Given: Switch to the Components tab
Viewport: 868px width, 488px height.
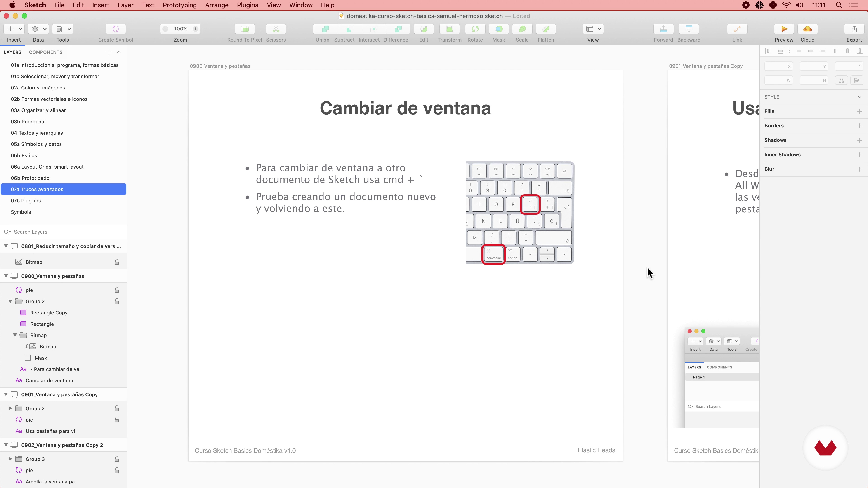Looking at the screenshot, I should pos(45,52).
